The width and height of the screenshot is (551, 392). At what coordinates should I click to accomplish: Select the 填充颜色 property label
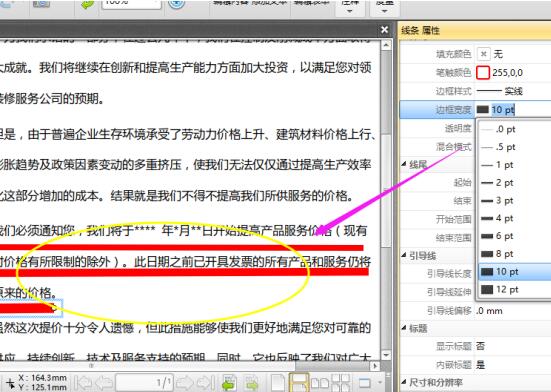coord(453,54)
